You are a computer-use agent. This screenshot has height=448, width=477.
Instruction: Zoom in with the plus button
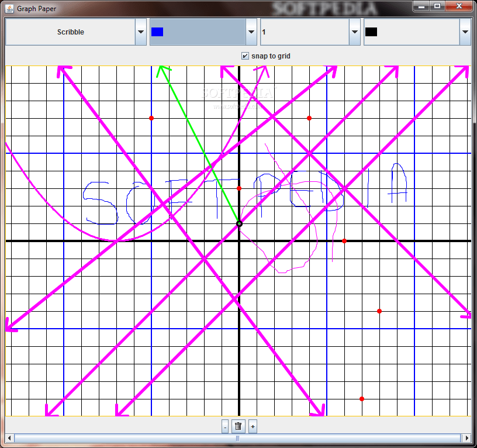tap(253, 426)
